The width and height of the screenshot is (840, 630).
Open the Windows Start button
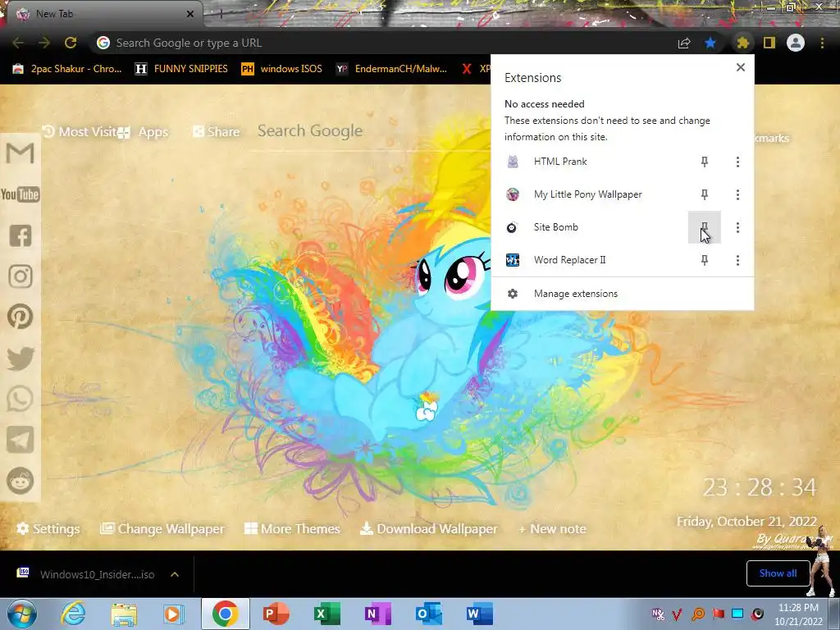pyautogui.click(x=21, y=614)
